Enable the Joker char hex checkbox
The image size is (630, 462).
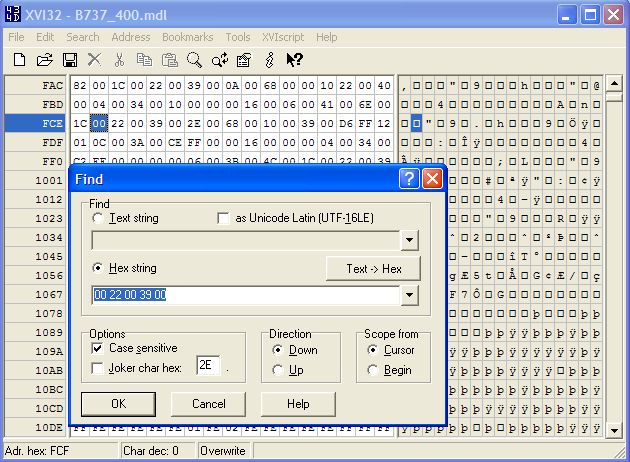click(97, 368)
